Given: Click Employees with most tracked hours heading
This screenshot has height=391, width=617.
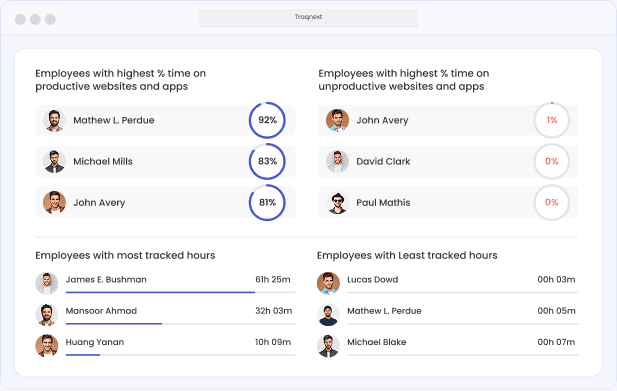Looking at the screenshot, I should tap(125, 256).
